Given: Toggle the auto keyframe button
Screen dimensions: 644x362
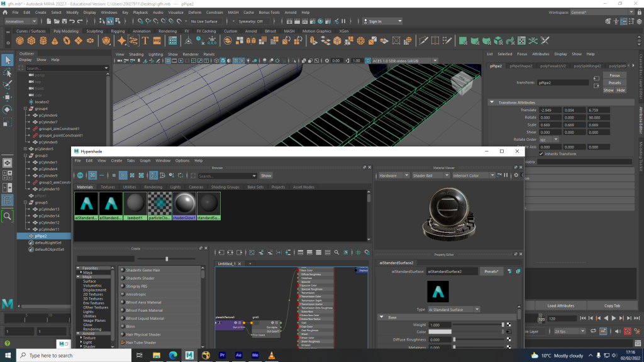Looking at the screenshot, I should coord(628,331).
